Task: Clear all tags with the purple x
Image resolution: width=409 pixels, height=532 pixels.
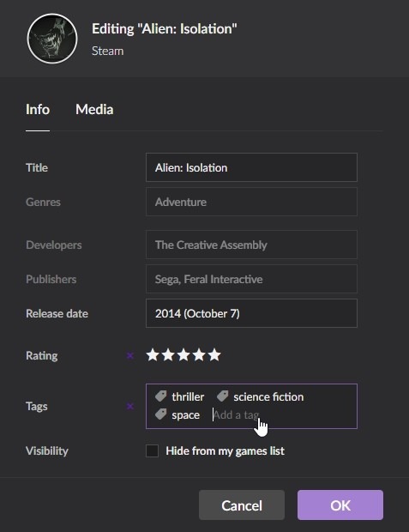Action: 129,406
